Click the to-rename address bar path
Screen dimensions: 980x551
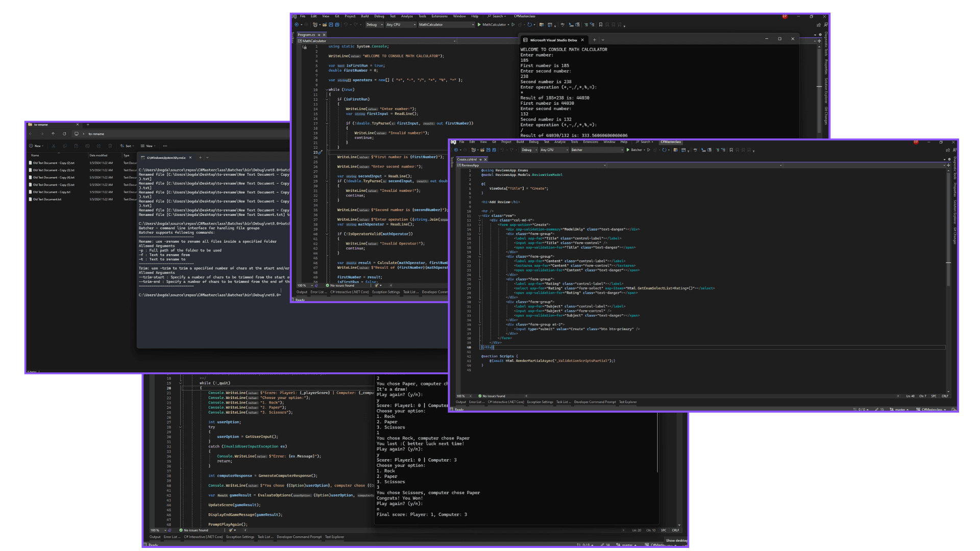(x=96, y=134)
